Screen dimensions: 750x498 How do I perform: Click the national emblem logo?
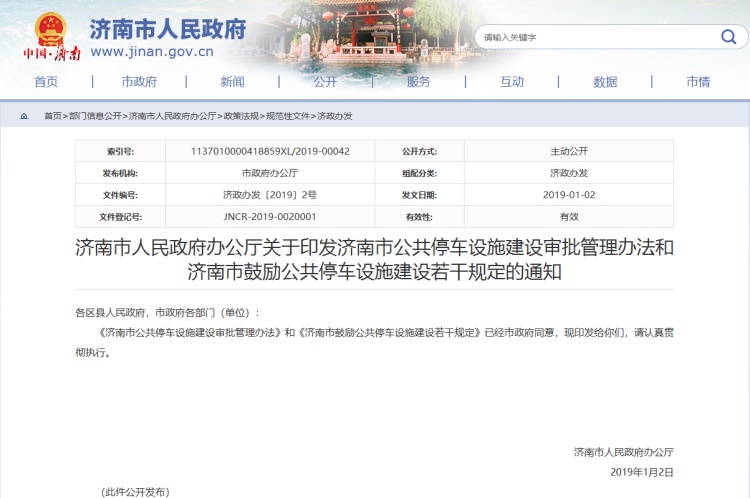click(50, 27)
